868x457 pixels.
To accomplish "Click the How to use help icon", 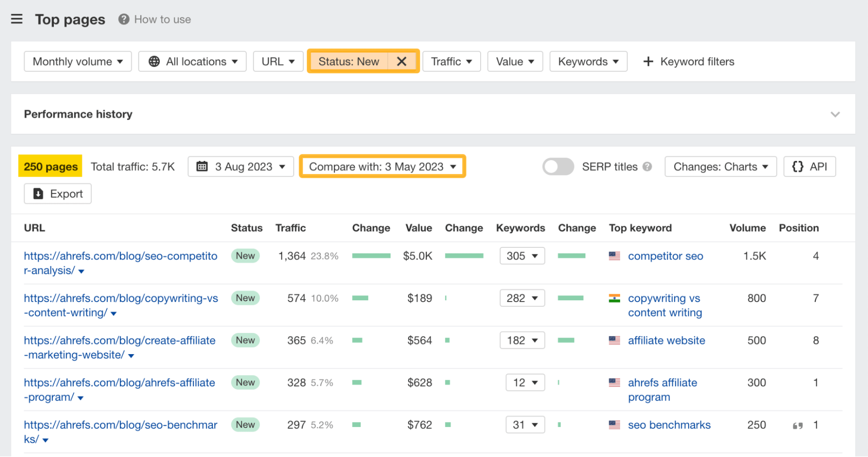I will click(123, 19).
